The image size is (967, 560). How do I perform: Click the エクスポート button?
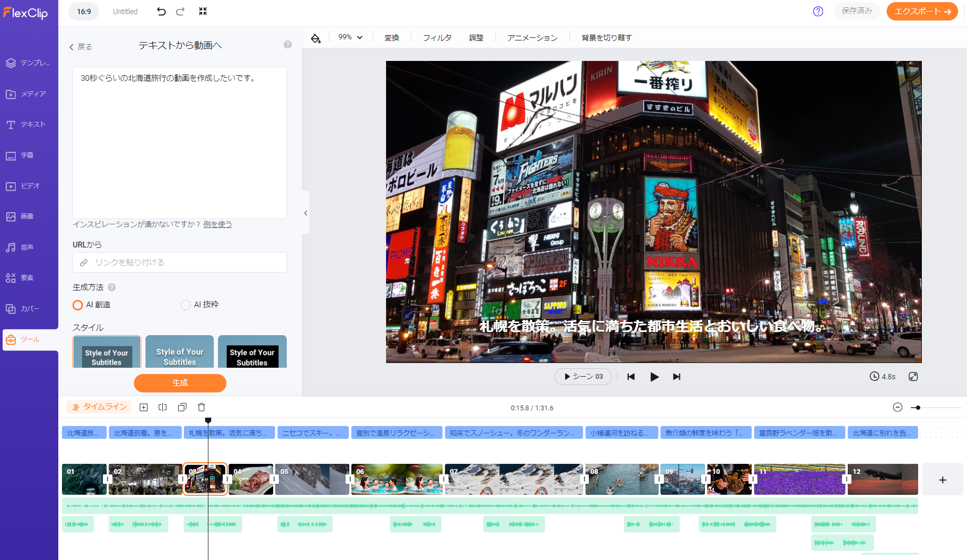(x=922, y=11)
